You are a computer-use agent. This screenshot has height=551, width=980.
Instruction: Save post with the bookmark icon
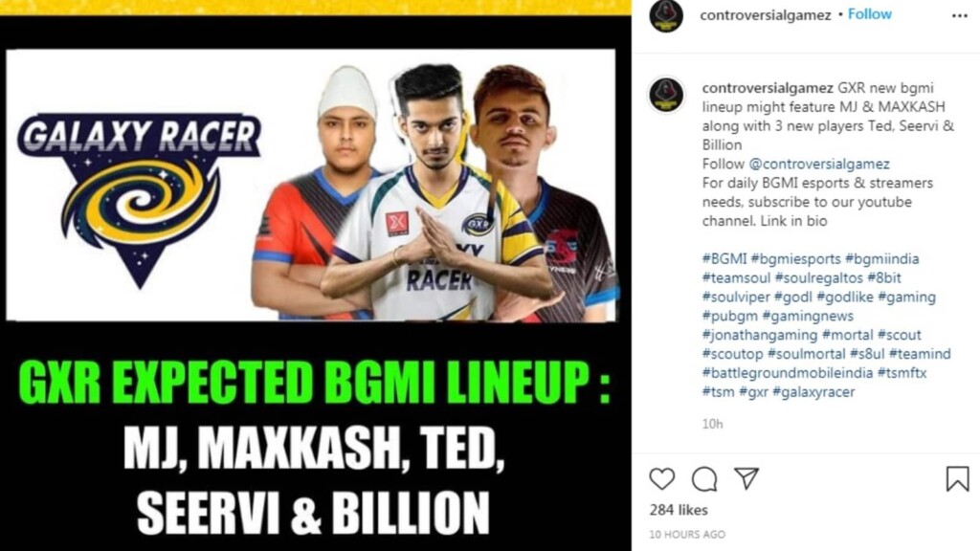coord(957,479)
